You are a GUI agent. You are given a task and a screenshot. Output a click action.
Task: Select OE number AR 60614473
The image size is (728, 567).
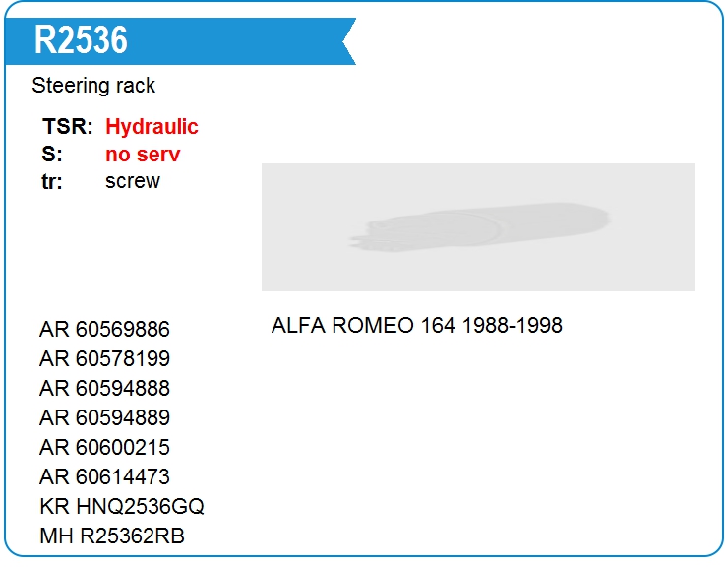(105, 476)
